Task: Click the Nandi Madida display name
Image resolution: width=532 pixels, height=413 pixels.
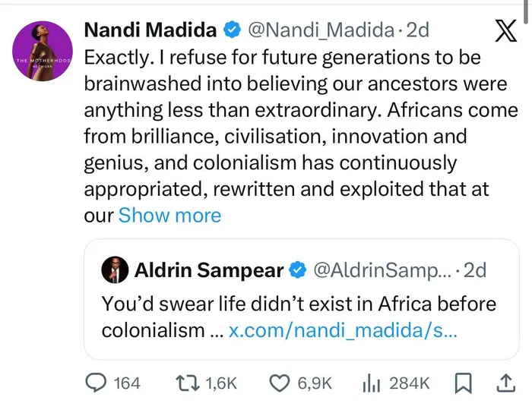Action: click(149, 31)
